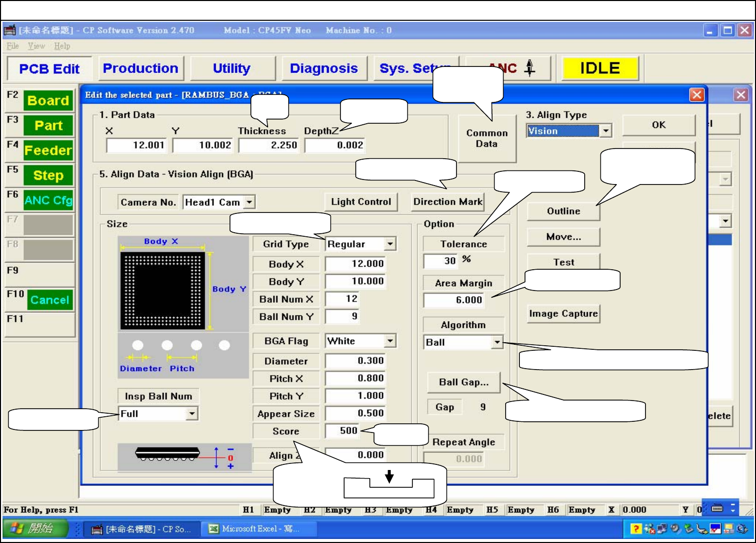The image size is (756, 543).
Task: Click the Direction Mark button
Action: [448, 202]
